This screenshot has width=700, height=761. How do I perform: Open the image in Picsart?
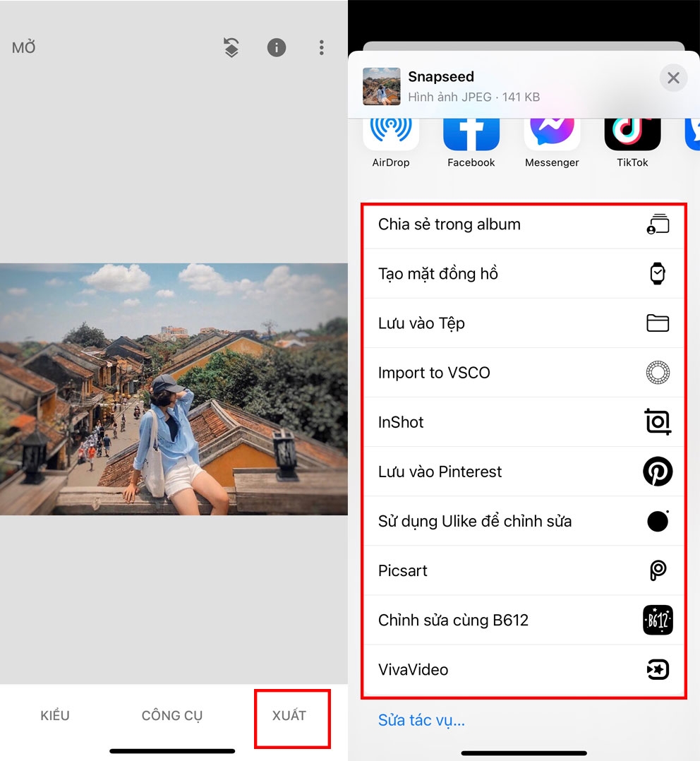(x=657, y=570)
